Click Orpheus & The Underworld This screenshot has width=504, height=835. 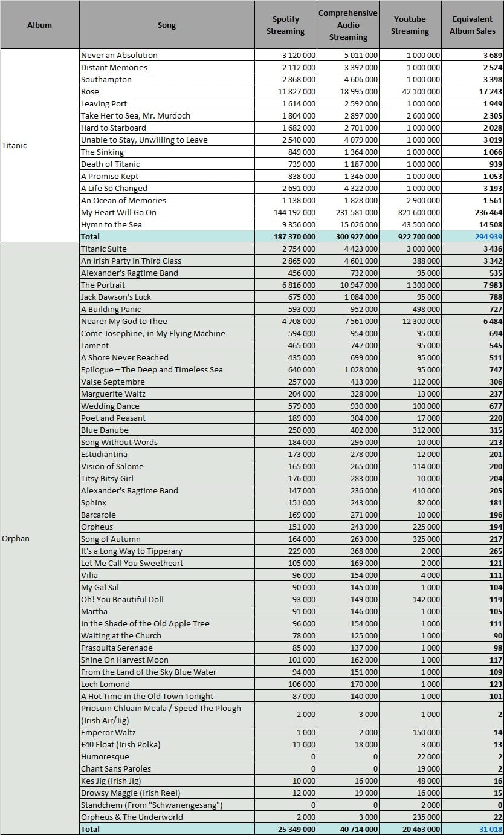click(132, 817)
